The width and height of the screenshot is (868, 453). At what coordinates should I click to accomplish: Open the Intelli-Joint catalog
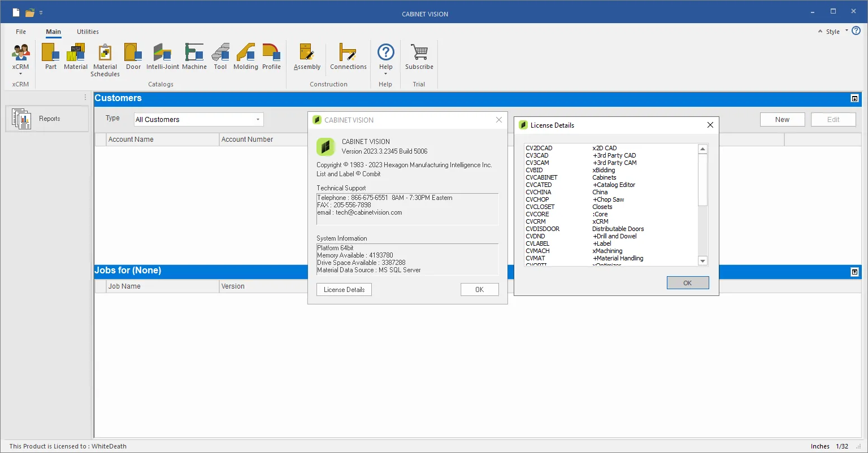click(163, 57)
